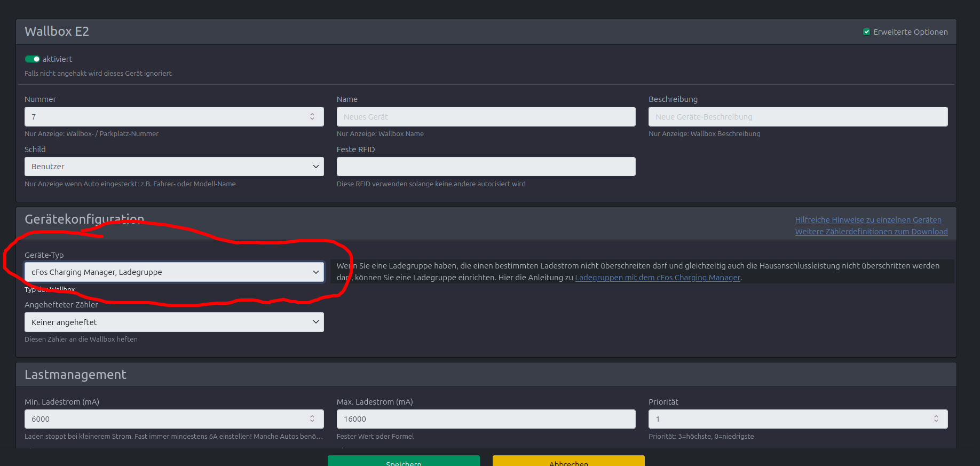Viewport: 980px width, 466px height.
Task: Click the Nummer field stepper arrows
Action: 312,116
